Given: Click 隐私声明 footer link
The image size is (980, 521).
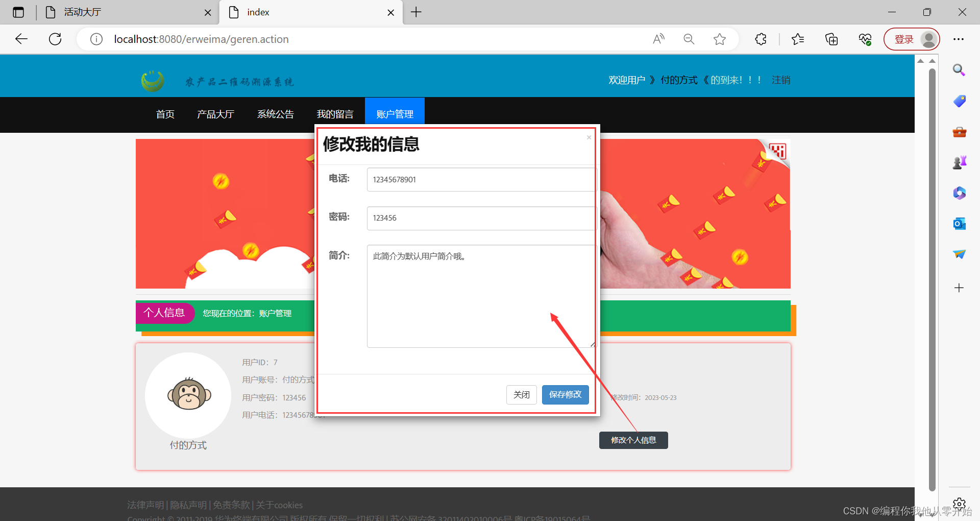Looking at the screenshot, I should point(188,505).
